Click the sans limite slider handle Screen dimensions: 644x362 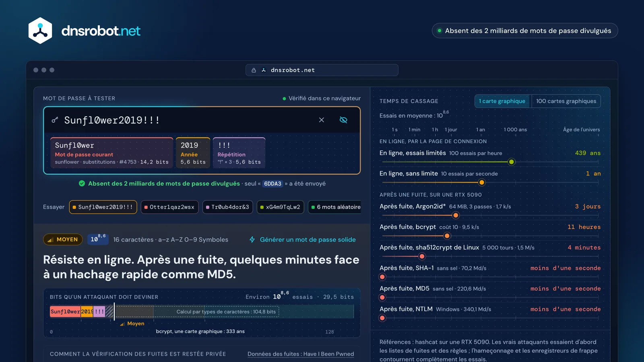[x=481, y=182]
